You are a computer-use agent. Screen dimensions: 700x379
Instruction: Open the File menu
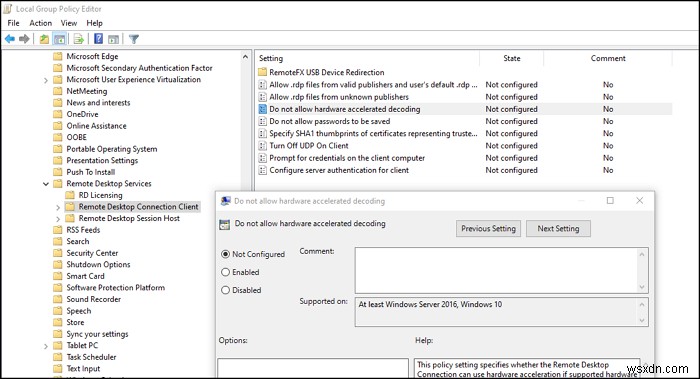[x=13, y=23]
